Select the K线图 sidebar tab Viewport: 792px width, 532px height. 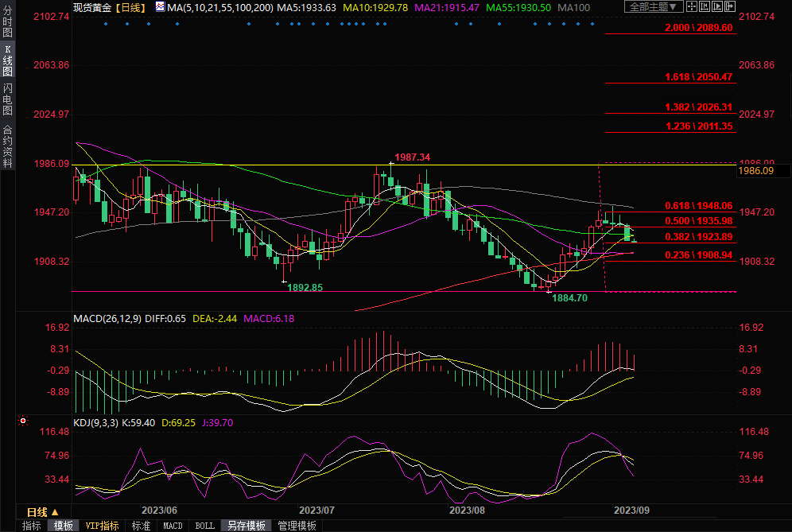point(7,60)
